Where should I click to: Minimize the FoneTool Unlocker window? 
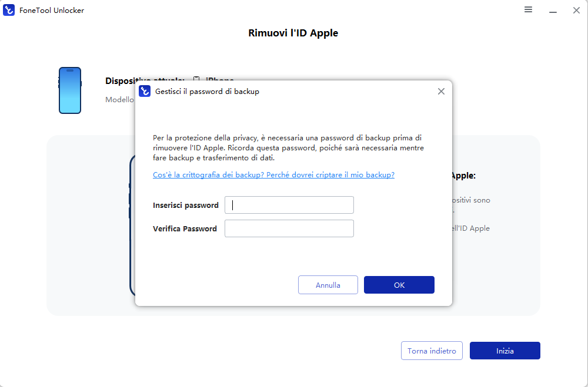pyautogui.click(x=553, y=11)
